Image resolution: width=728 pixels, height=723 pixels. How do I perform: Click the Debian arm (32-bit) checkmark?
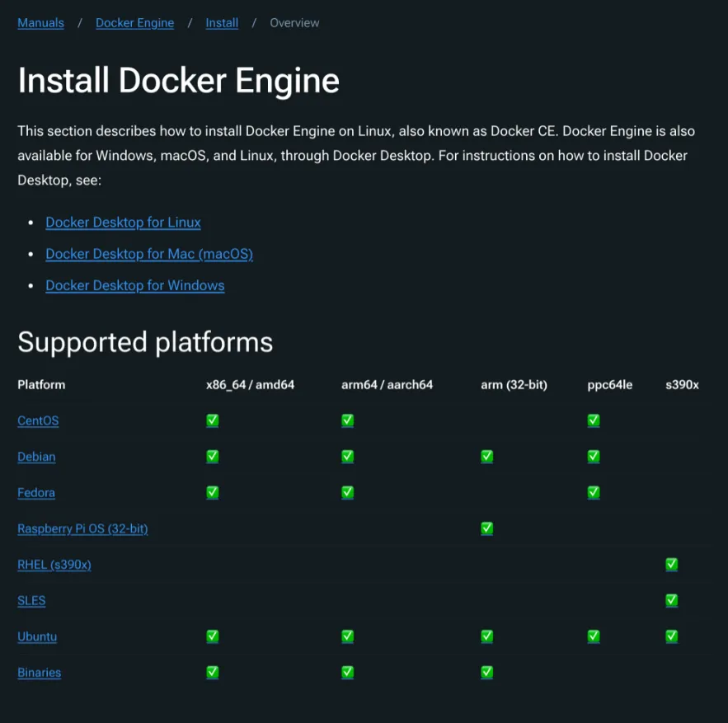pos(487,457)
